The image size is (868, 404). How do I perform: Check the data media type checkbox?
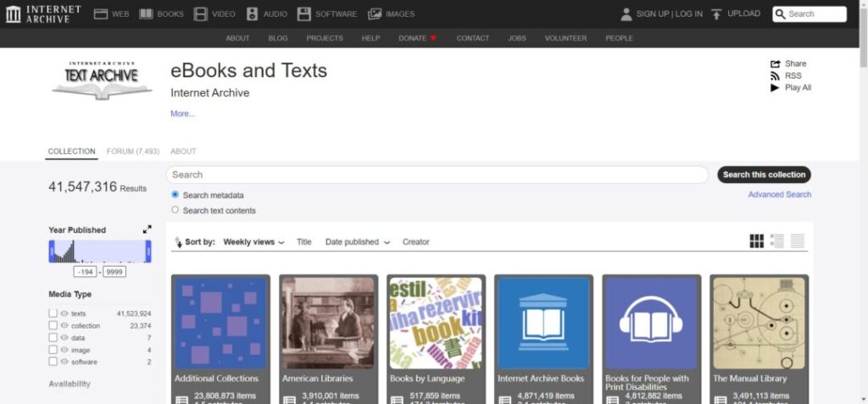[x=53, y=338]
